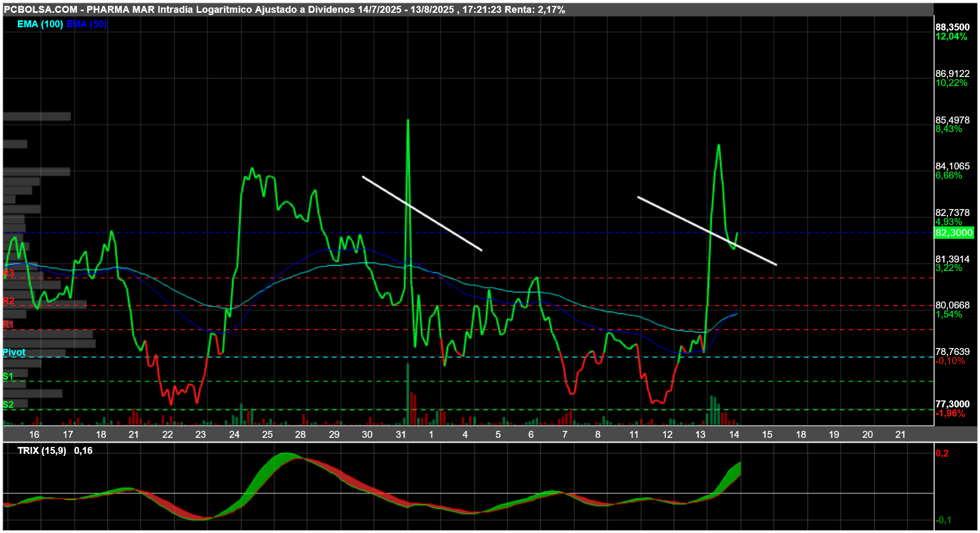The width and height of the screenshot is (980, 533).
Task: Click the -1,96% axis percentage
Action: (x=950, y=413)
